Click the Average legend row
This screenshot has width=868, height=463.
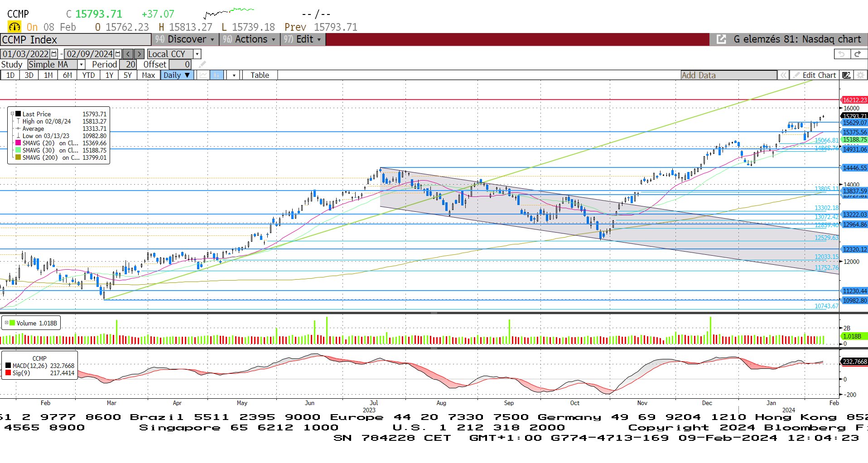point(61,129)
